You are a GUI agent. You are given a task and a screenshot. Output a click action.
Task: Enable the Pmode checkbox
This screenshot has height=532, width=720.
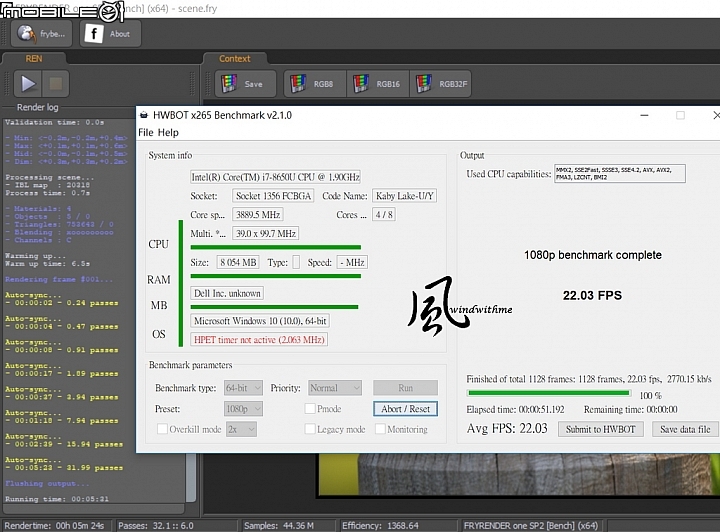[x=310, y=409]
